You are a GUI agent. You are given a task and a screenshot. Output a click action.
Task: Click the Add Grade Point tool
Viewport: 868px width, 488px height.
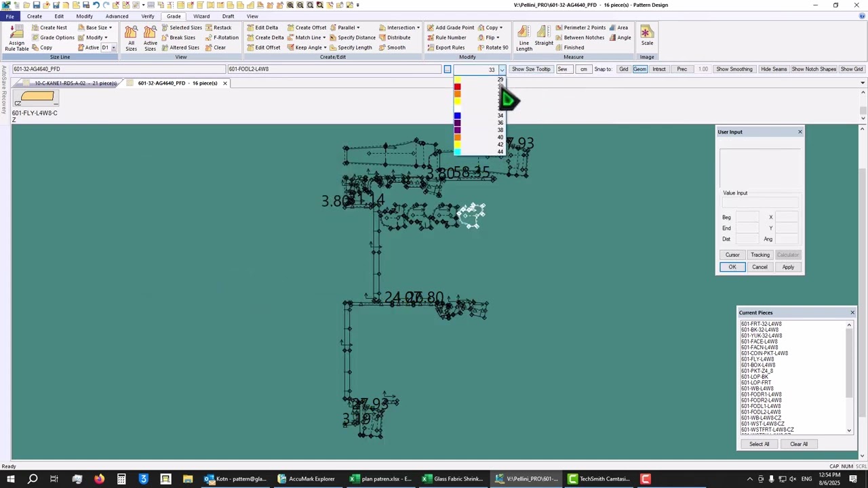click(x=450, y=28)
